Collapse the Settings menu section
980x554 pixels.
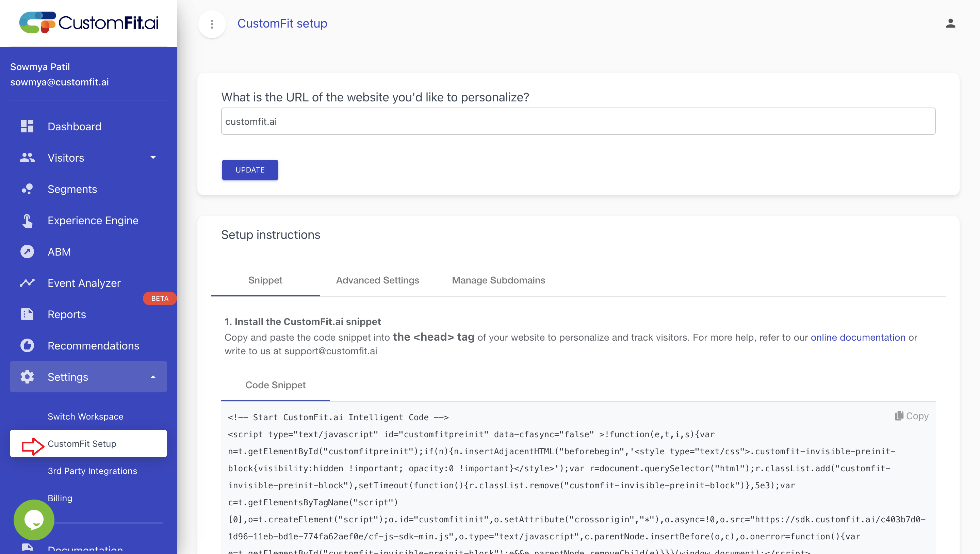pos(153,377)
